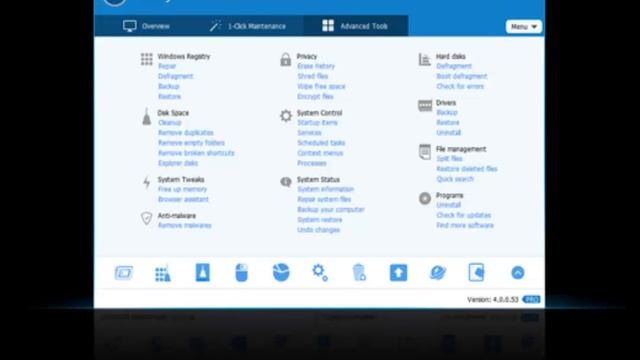640x360 pixels.
Task: Open Erase history link
Action: coord(316,66)
